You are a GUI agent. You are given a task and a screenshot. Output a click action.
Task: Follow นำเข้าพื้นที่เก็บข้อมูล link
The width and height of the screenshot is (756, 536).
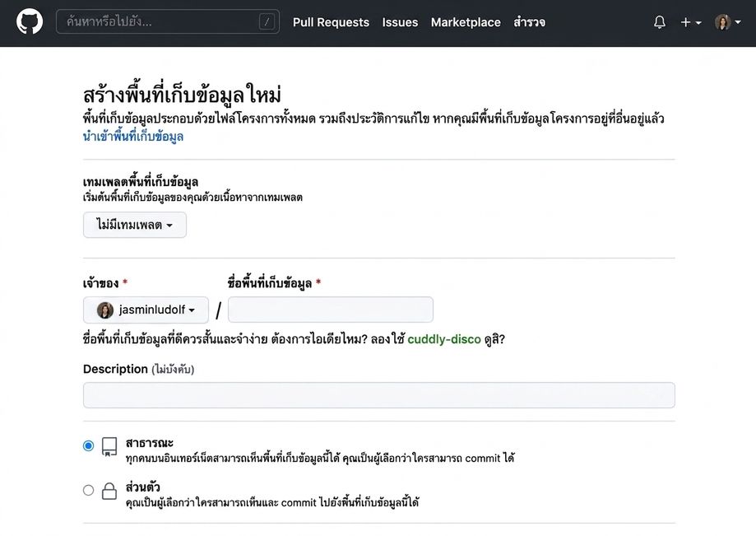133,137
